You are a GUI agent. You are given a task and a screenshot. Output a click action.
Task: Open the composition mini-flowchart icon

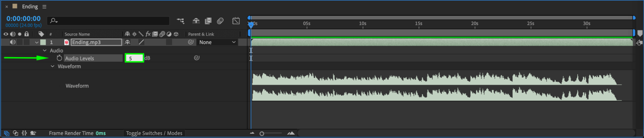click(180, 21)
